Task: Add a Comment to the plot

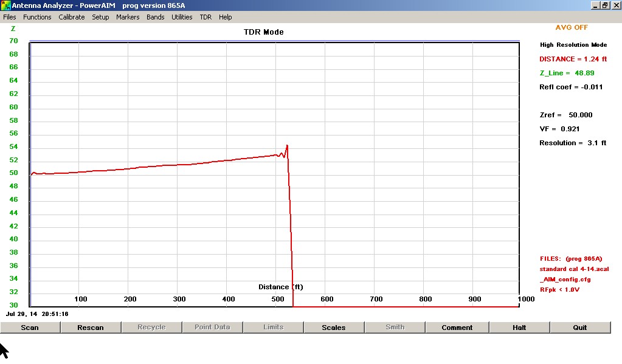Action: click(x=457, y=328)
